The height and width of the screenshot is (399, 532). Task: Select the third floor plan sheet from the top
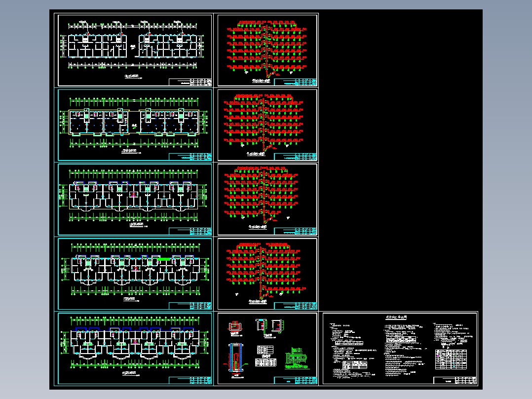(x=135, y=199)
